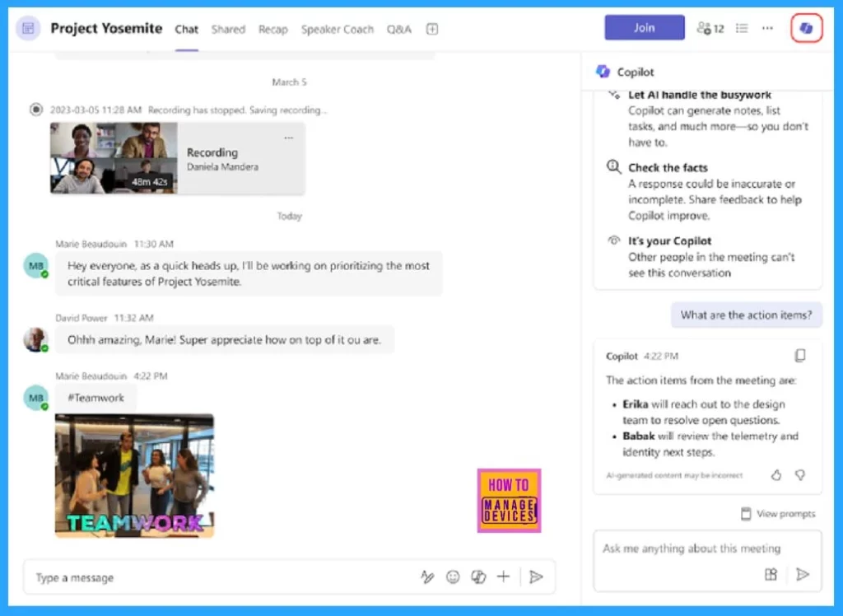Switch to the Chat tab
The image size is (843, 616).
tap(187, 30)
